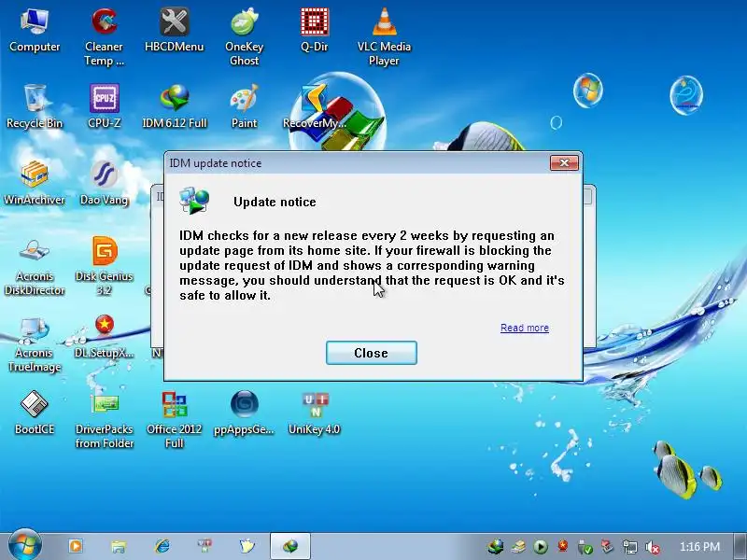
Task: Select the UniKey 4.0 desktop icon
Action: click(315, 413)
